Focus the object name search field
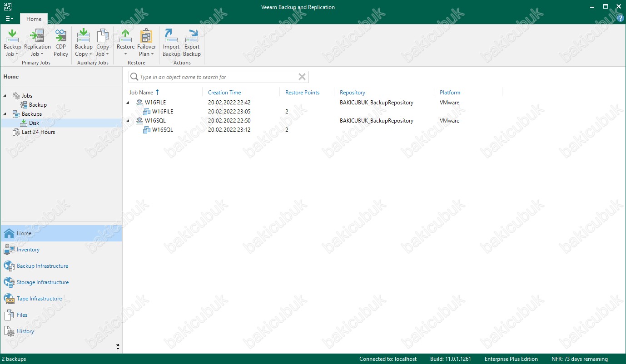Screen dimensions: 626x364 [x=218, y=77]
